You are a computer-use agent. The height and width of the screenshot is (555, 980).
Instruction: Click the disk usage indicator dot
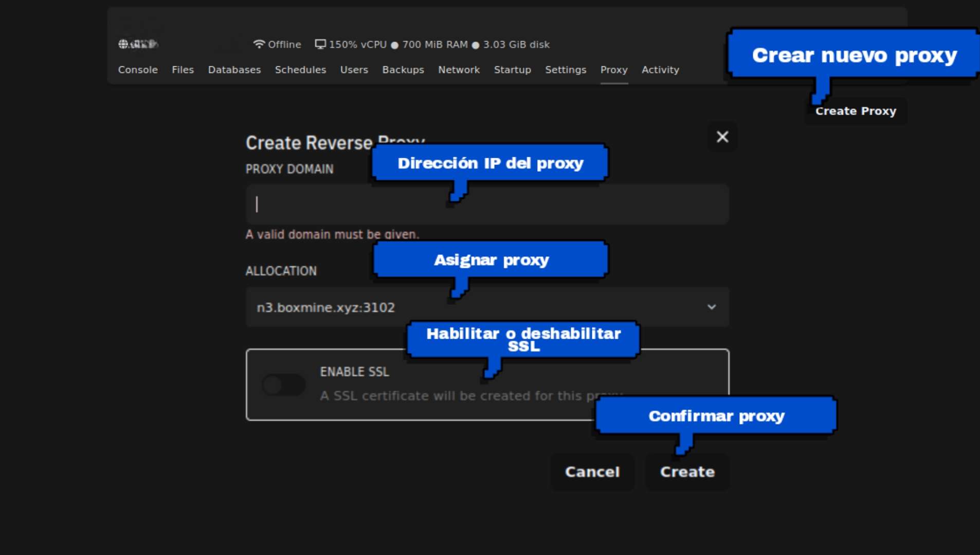pos(475,45)
